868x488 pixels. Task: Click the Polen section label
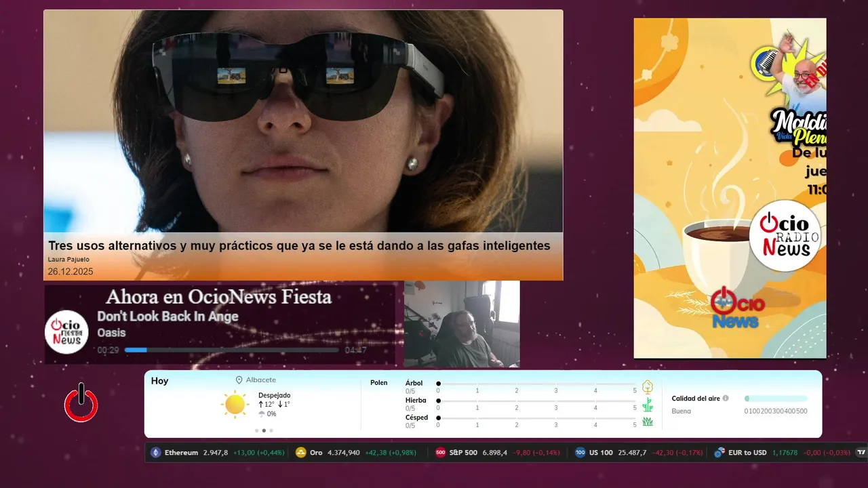point(378,383)
